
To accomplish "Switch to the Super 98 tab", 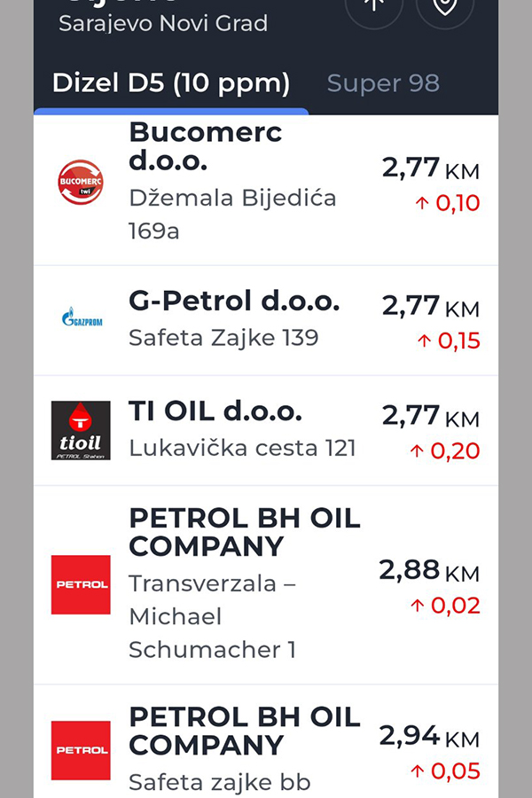I will click(x=383, y=83).
